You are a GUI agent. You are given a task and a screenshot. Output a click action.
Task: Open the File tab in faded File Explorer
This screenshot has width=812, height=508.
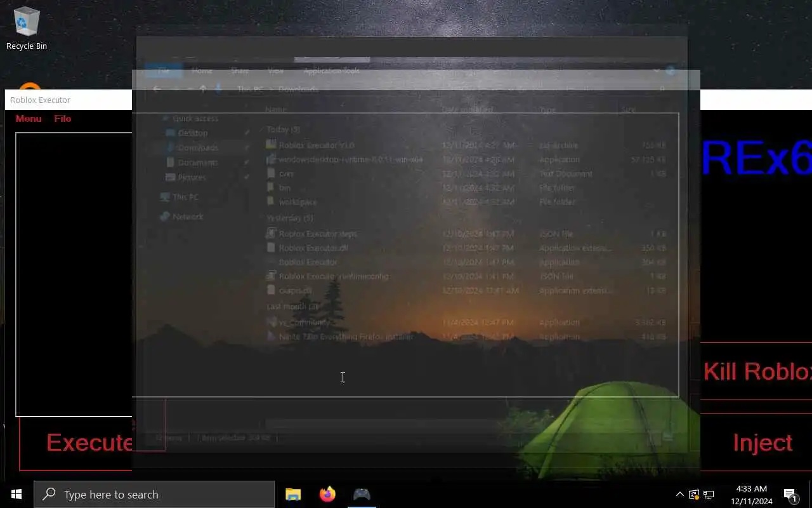pos(164,70)
